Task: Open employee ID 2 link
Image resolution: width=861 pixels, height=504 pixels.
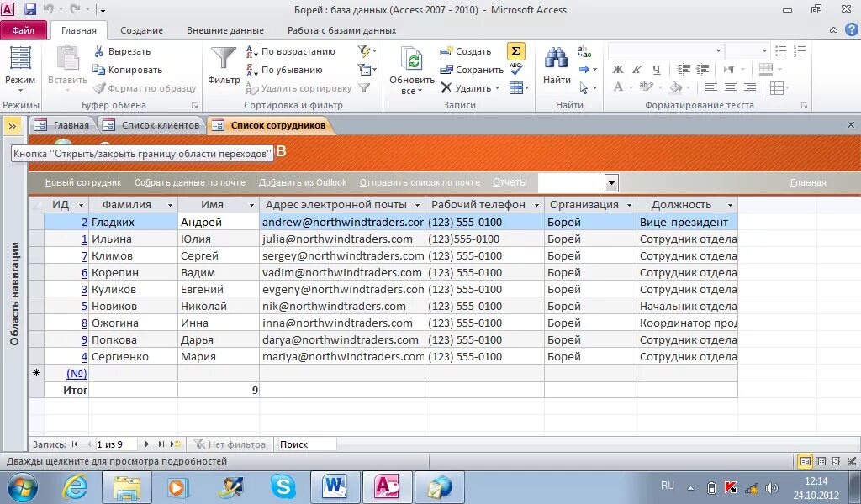Action: pyautogui.click(x=85, y=222)
